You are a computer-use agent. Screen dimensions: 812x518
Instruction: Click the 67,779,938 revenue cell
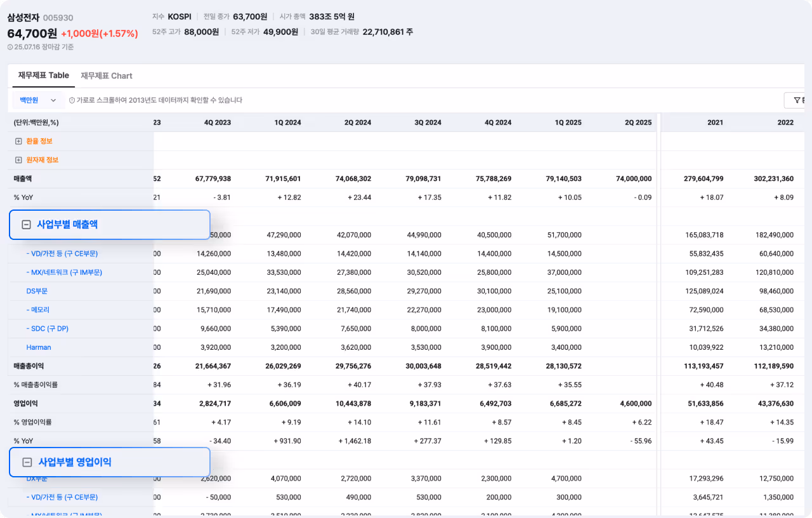point(213,178)
